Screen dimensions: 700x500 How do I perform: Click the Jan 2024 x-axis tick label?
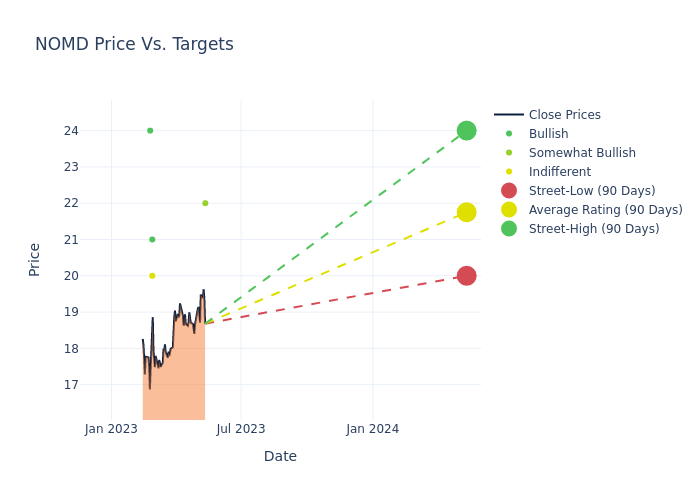point(373,429)
